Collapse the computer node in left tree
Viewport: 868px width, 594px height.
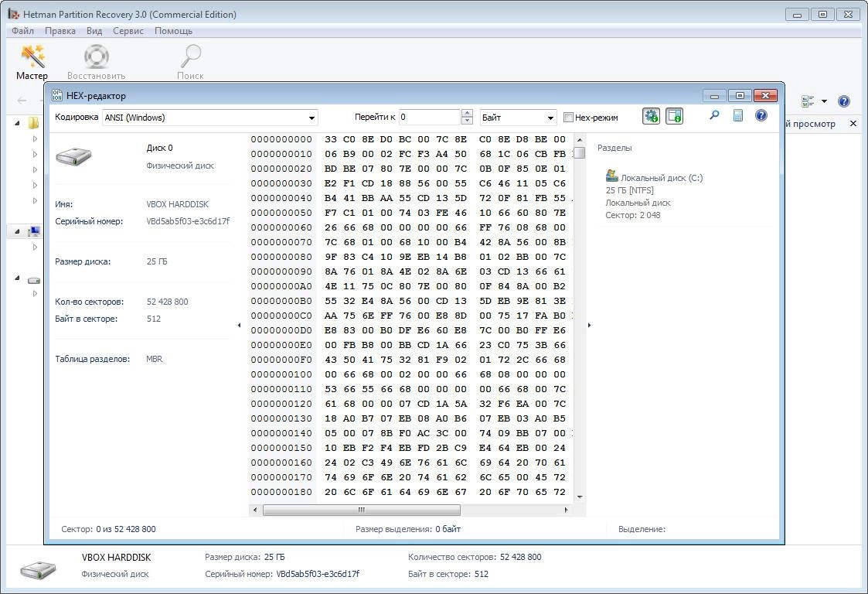tap(17, 231)
